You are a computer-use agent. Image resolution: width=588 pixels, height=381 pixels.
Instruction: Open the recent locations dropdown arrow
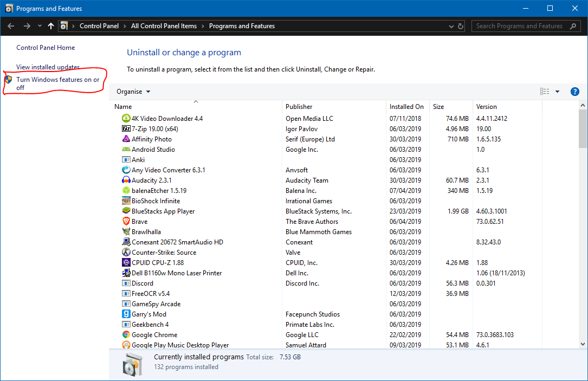[x=40, y=26]
